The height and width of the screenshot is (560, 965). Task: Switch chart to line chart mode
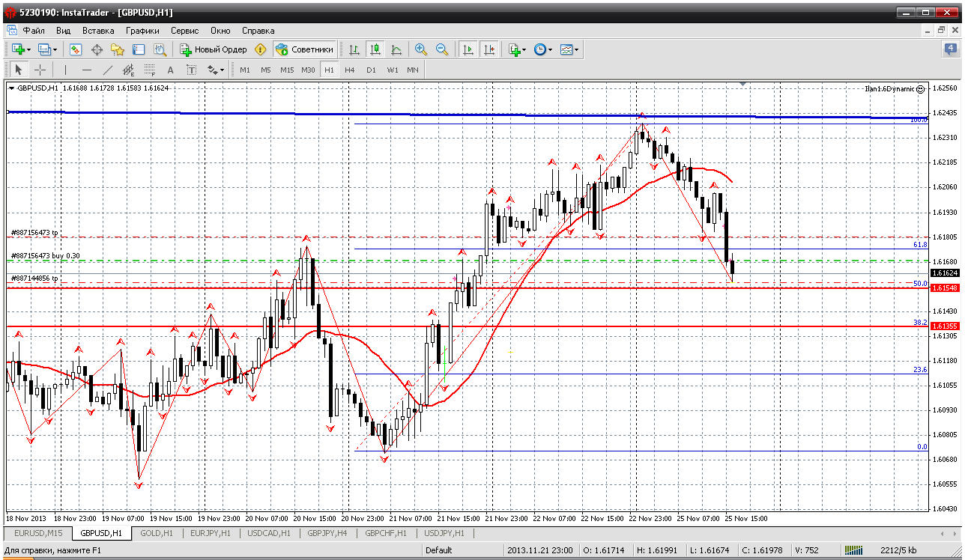396,49
